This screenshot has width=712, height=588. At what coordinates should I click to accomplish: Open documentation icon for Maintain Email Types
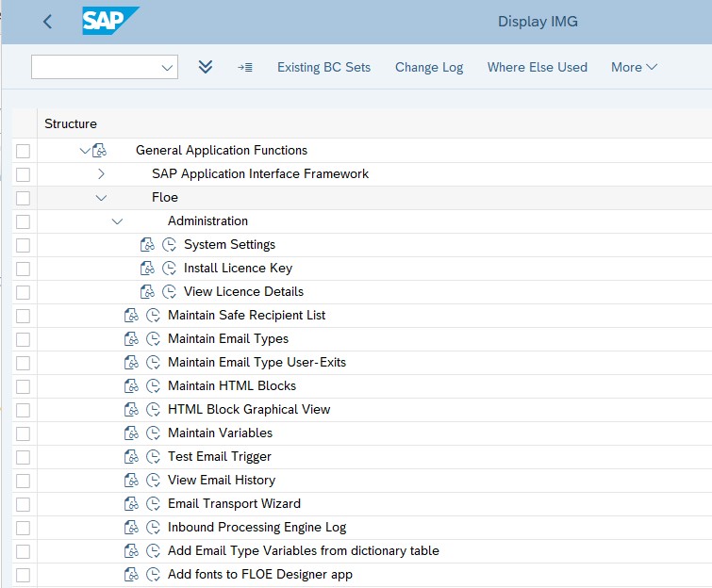131,339
